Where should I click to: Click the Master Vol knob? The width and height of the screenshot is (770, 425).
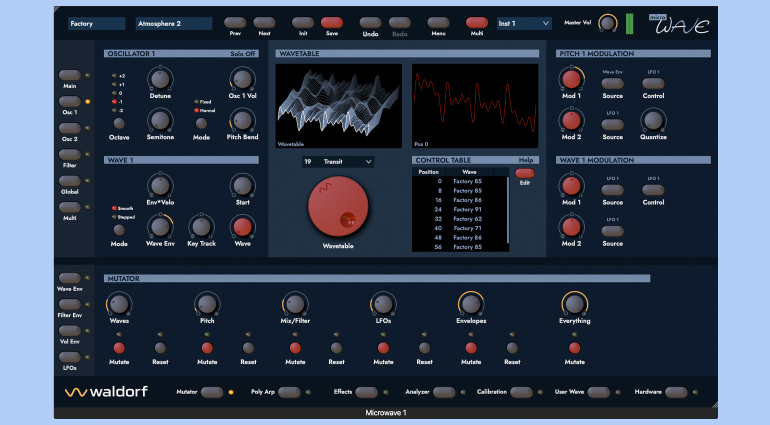608,23
